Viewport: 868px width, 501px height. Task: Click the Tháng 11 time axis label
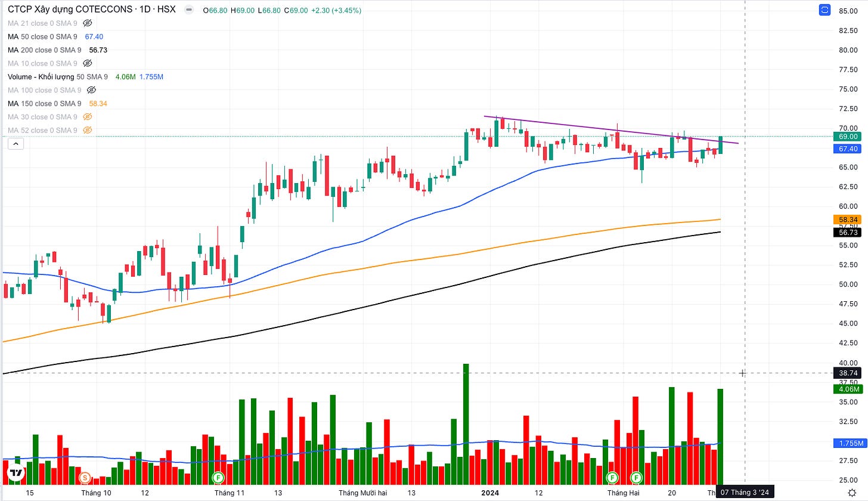click(x=230, y=493)
